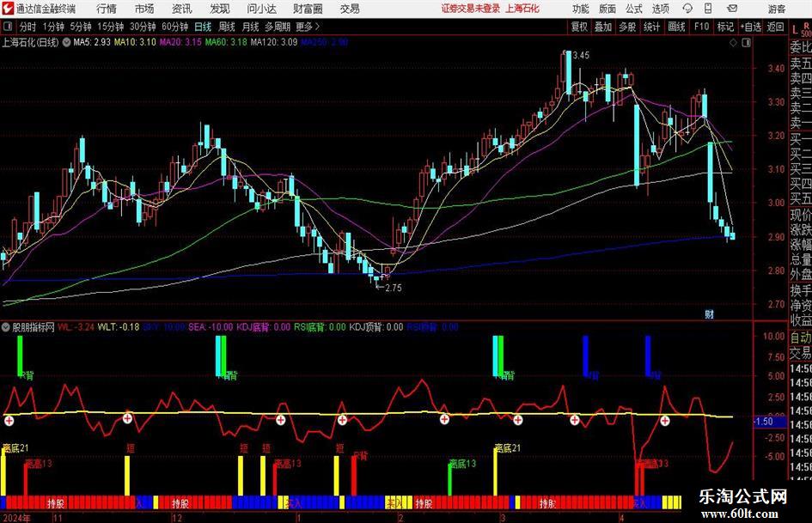Click the MA10: 3.10 indicator label
812x523 pixels.
[x=135, y=42]
